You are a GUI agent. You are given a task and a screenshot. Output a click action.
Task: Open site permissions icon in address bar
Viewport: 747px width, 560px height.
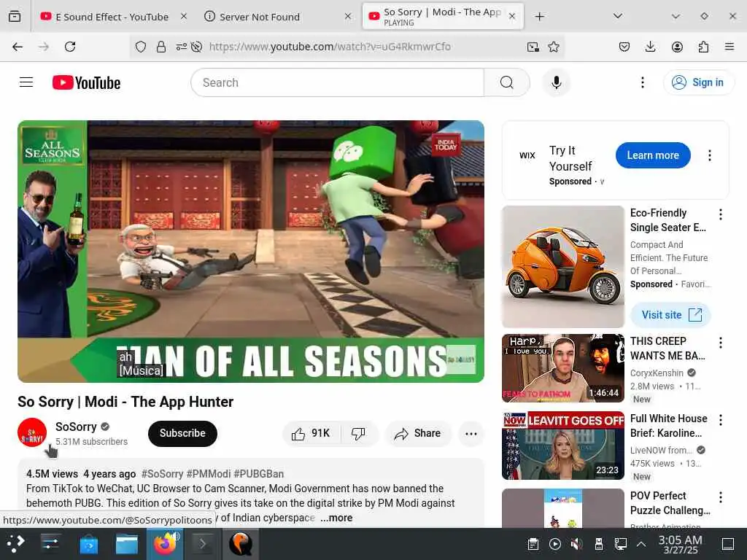pos(182,47)
